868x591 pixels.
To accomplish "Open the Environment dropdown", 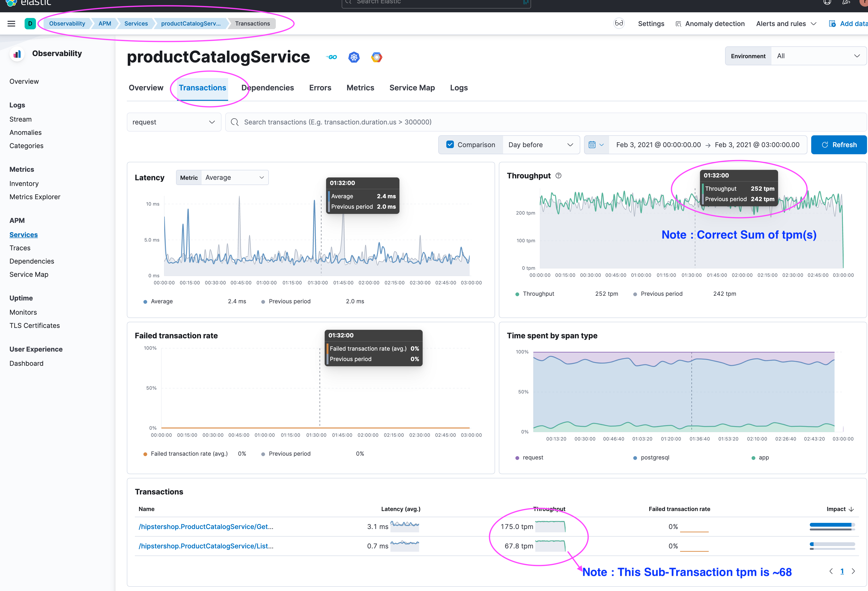I will tap(818, 56).
